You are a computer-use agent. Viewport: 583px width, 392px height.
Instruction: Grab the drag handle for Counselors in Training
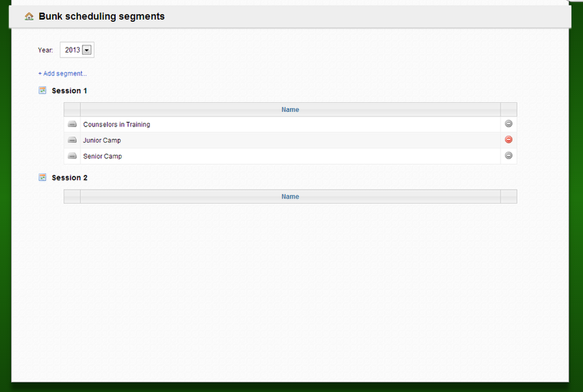72,124
